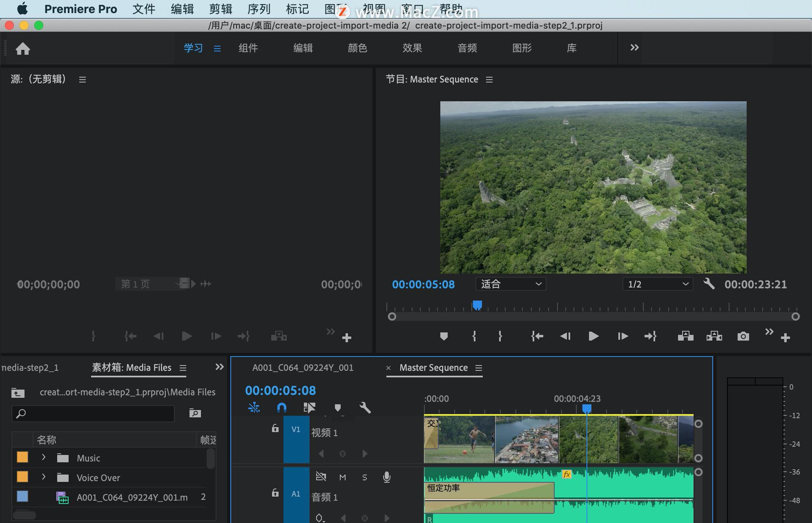Find by creating search bin icon
Screen dimensions: 812x523
point(195,413)
